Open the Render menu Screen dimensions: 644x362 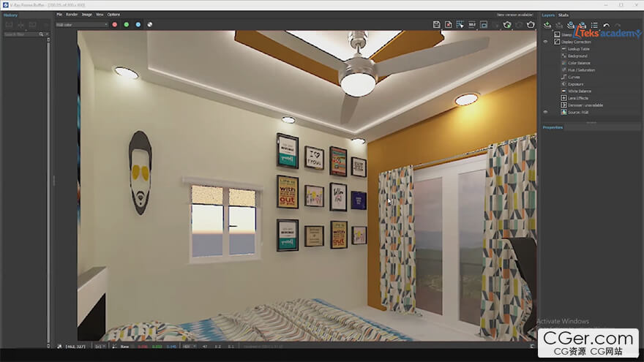point(72,14)
